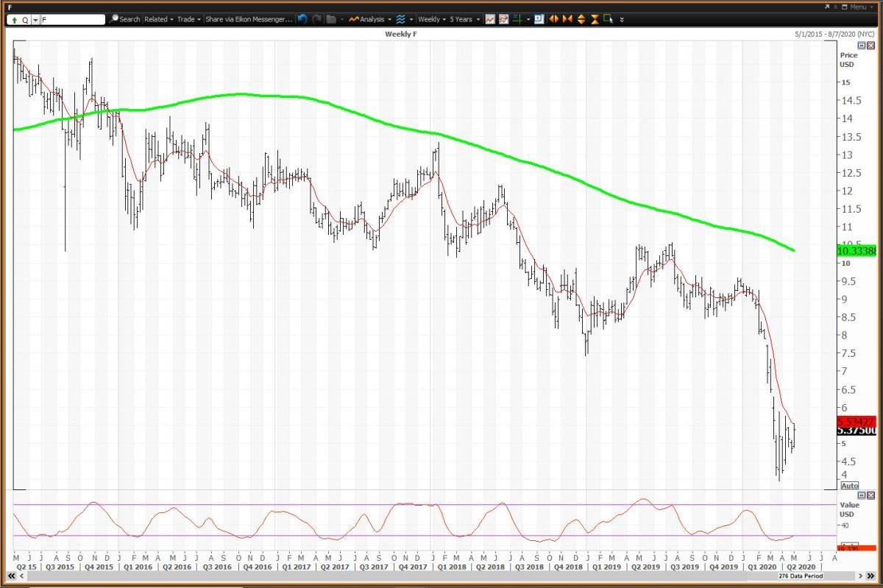The height and width of the screenshot is (588, 883).
Task: Click the crosshair cursor tool icon
Action: coord(517,19)
